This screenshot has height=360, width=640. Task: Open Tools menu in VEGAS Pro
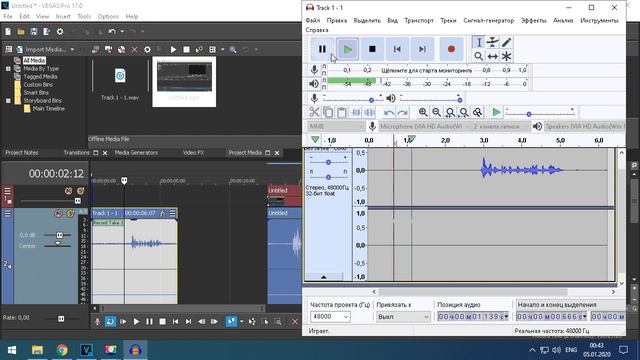point(84,16)
